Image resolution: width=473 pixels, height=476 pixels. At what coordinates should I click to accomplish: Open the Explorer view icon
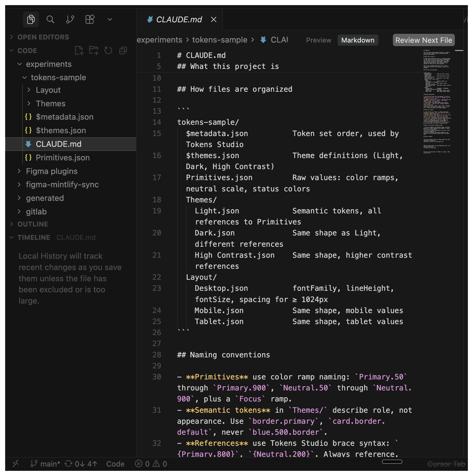tap(31, 19)
